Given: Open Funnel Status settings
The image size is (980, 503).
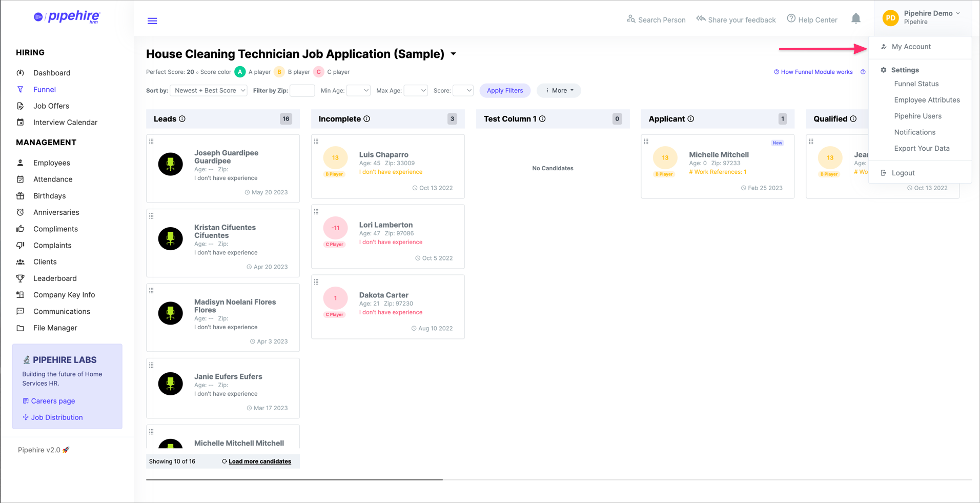Looking at the screenshot, I should tap(916, 84).
